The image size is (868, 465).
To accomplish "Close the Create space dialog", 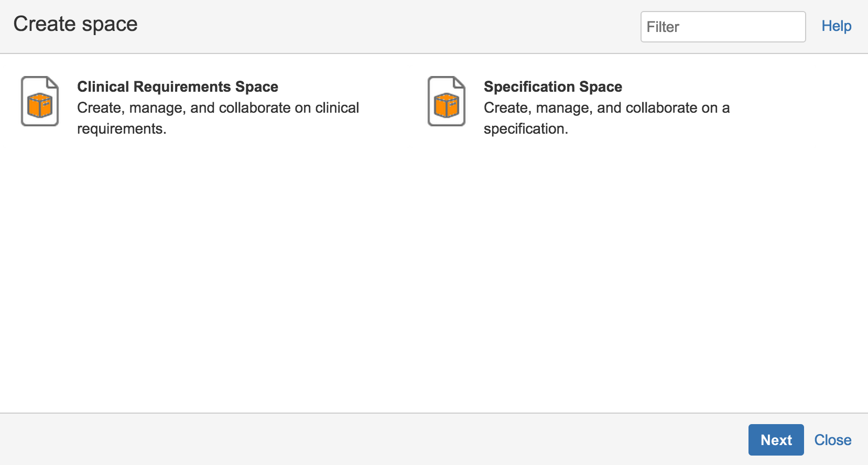I will click(833, 440).
